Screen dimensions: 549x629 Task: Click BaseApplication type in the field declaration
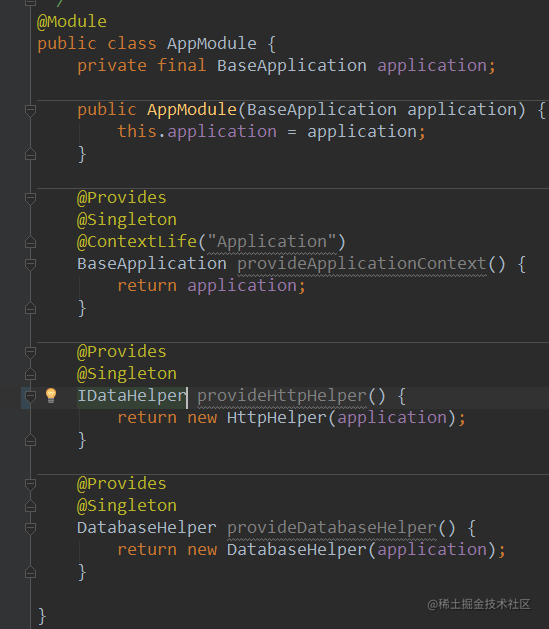[292, 65]
